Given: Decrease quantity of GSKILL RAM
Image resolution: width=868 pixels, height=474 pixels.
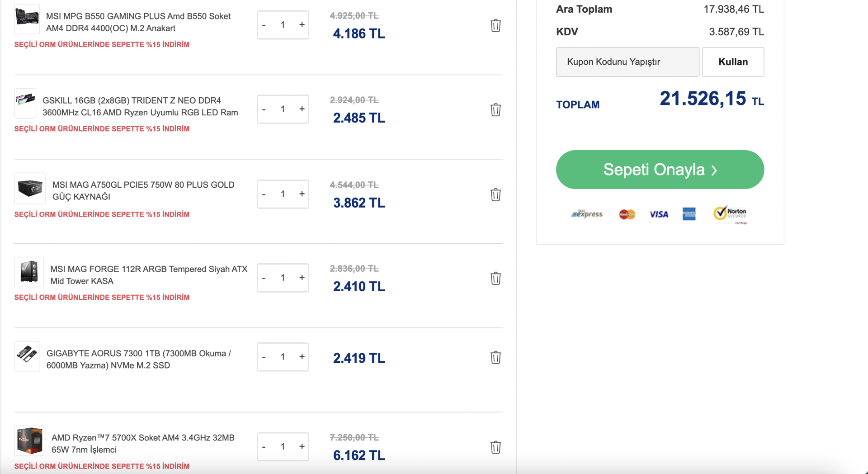Looking at the screenshot, I should (264, 109).
